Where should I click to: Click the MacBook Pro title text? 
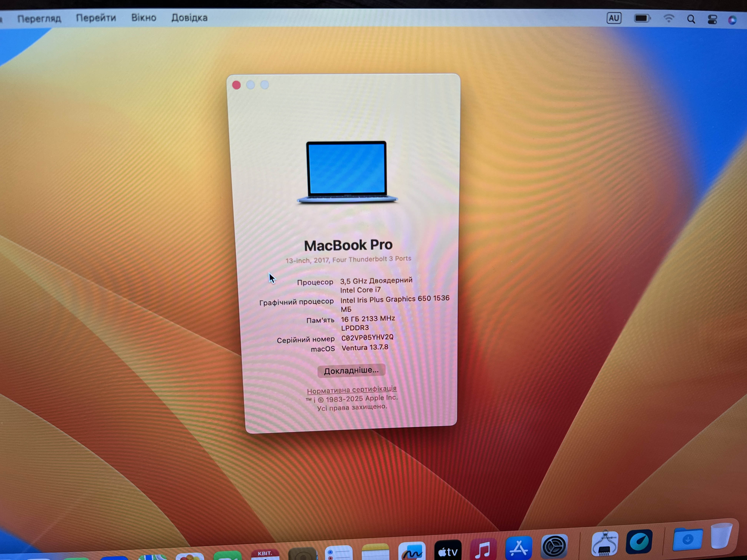[x=348, y=245]
